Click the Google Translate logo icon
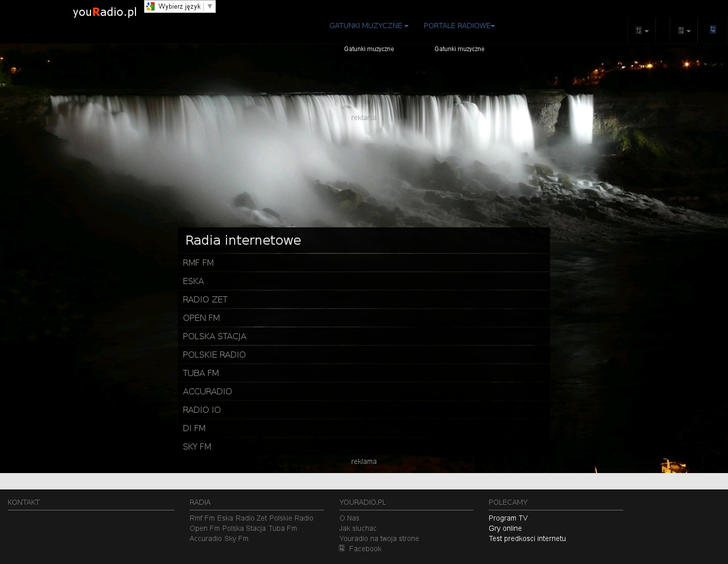The width and height of the screenshot is (728, 564). click(150, 7)
